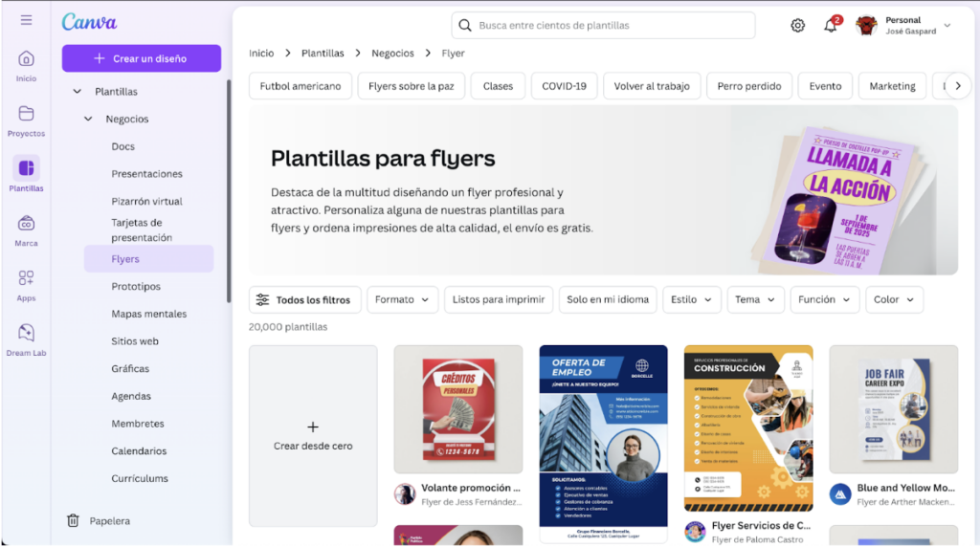Click Perro perdido chip
This screenshot has width=980, height=547.
click(x=749, y=86)
